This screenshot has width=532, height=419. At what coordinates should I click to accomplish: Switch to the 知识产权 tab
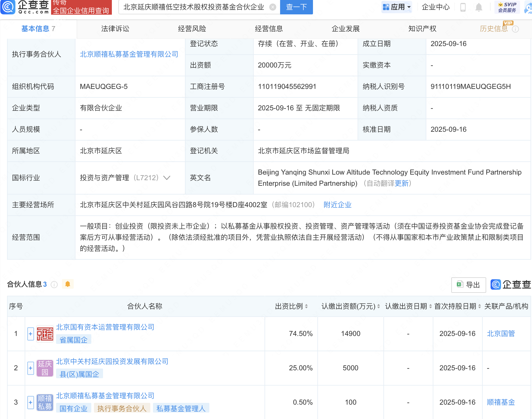coord(422,29)
